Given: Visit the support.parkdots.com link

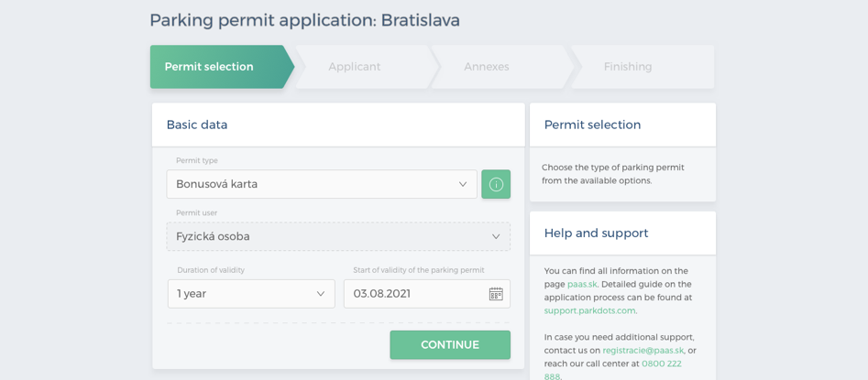Looking at the screenshot, I should (x=589, y=310).
